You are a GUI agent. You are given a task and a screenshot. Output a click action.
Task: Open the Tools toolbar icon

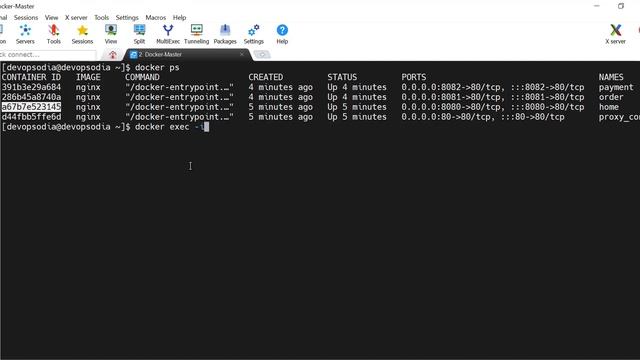pos(53,34)
